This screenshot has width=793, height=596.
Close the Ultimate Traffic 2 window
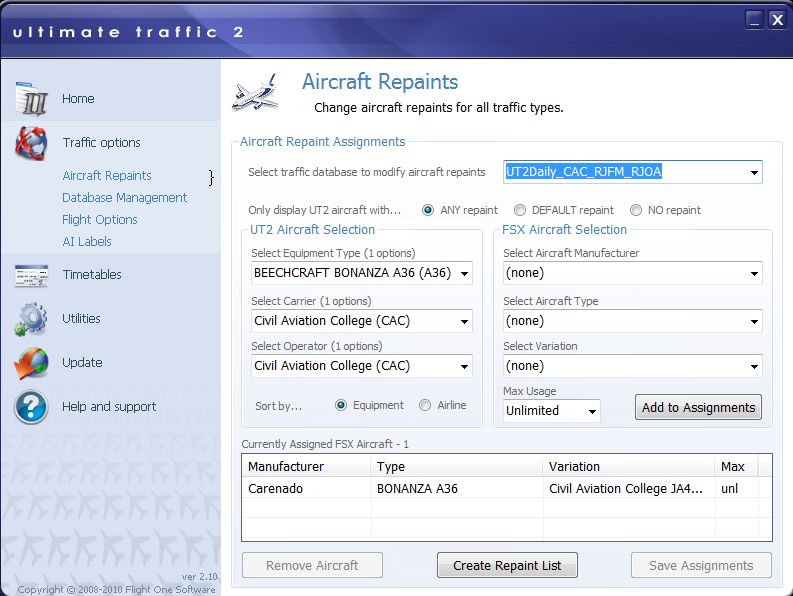click(x=777, y=20)
